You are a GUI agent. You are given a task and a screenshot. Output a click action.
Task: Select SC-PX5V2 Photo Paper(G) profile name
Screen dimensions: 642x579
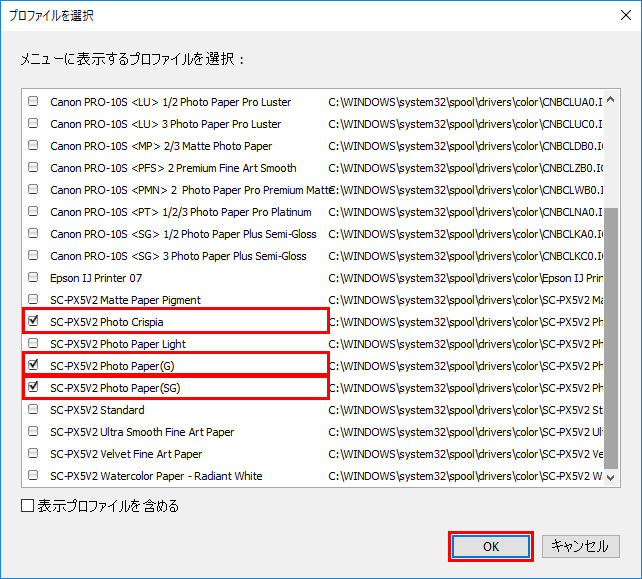click(112, 366)
